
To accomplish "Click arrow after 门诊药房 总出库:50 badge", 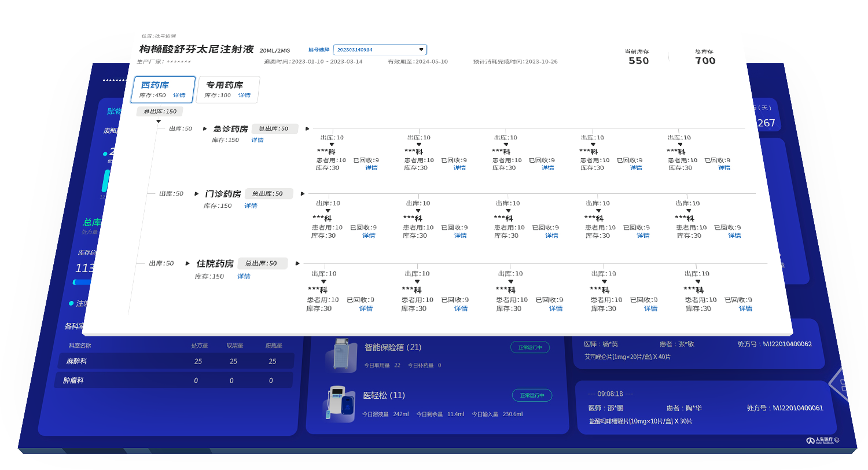I will tap(302, 194).
